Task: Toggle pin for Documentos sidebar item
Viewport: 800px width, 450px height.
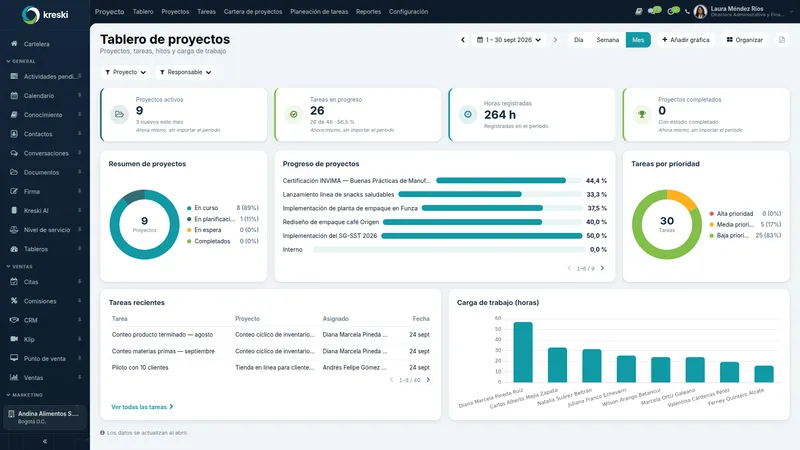Action: pos(80,172)
